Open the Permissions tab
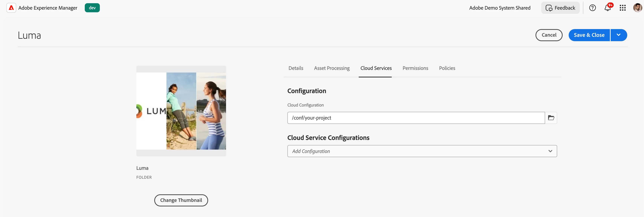 coord(415,68)
